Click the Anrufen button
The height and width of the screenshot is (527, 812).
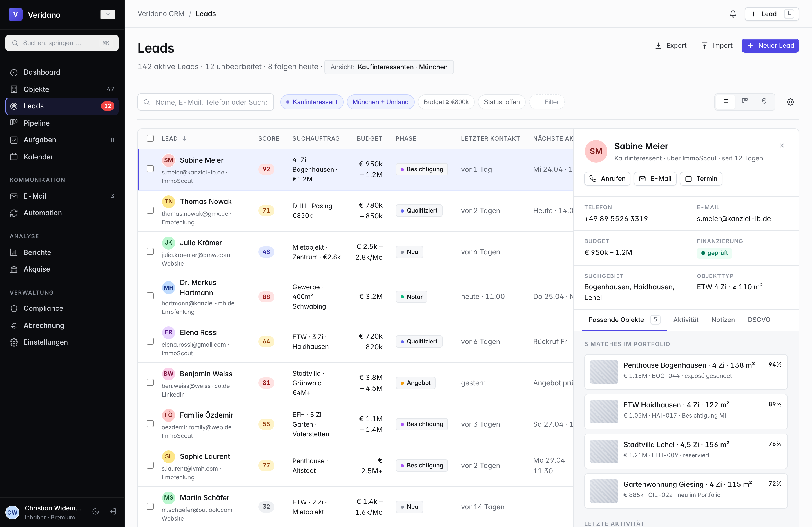click(x=607, y=179)
